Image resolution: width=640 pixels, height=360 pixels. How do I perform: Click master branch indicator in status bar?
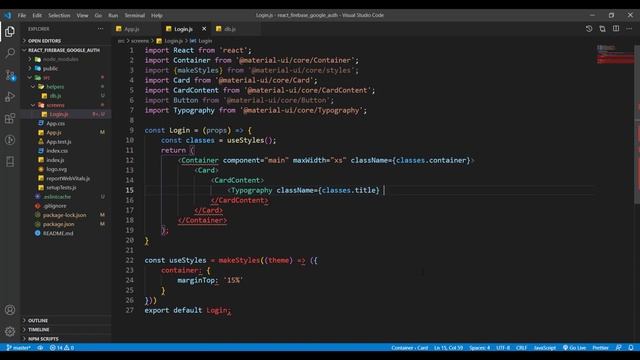(x=18, y=348)
